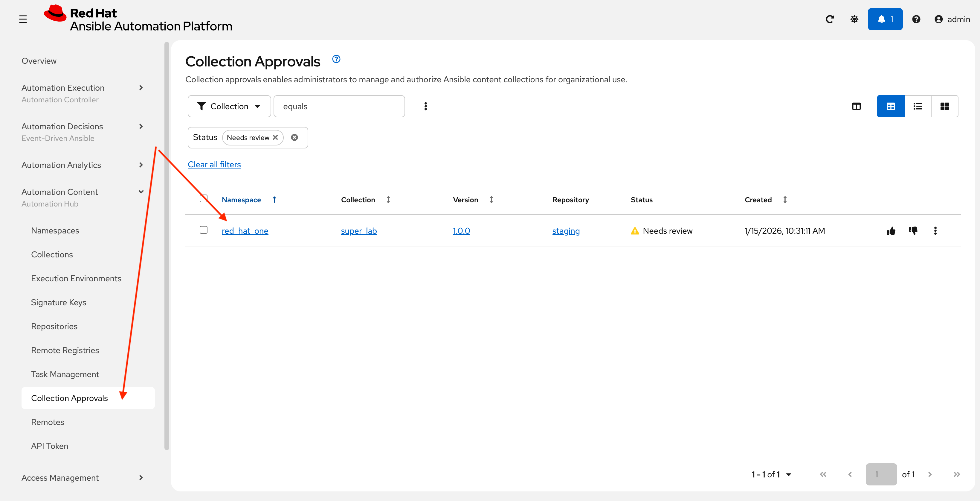Open the Collection filter dropdown

click(x=229, y=106)
